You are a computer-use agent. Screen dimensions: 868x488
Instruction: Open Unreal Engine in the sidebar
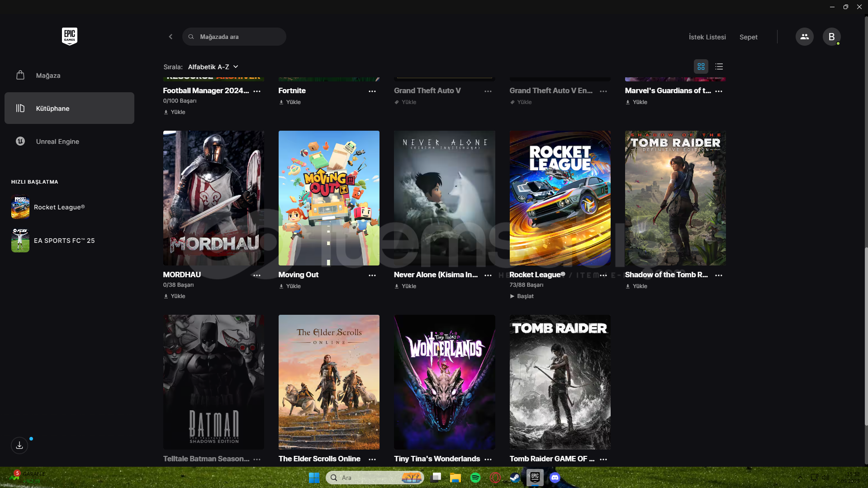tap(69, 142)
